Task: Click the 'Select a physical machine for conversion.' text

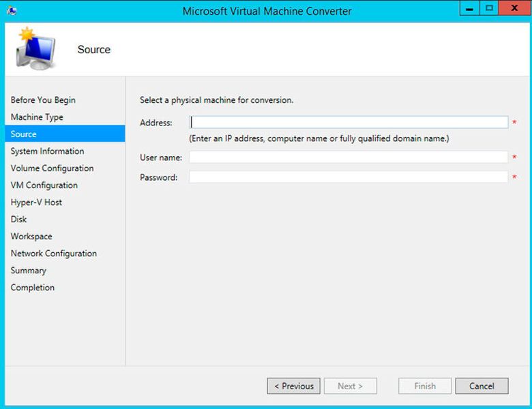Action: [216, 100]
